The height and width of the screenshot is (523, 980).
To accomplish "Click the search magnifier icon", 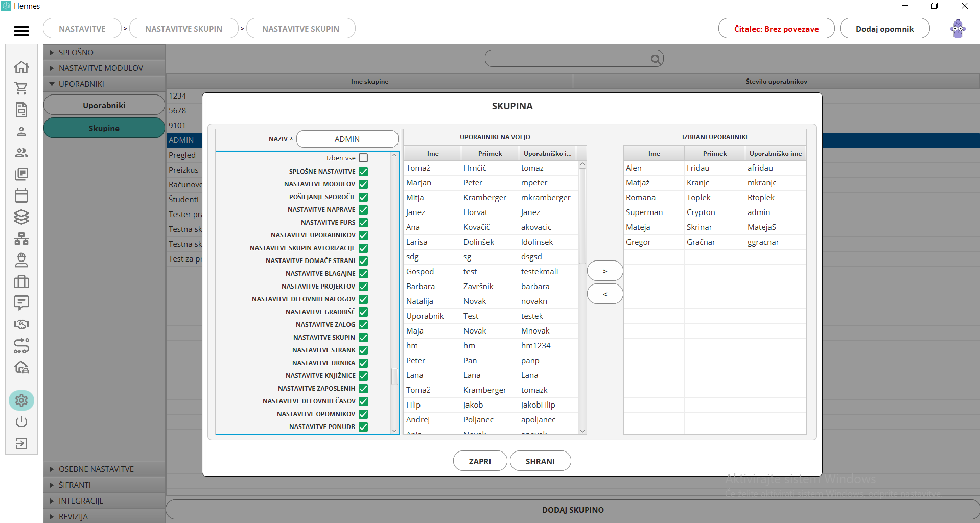I will click(656, 59).
